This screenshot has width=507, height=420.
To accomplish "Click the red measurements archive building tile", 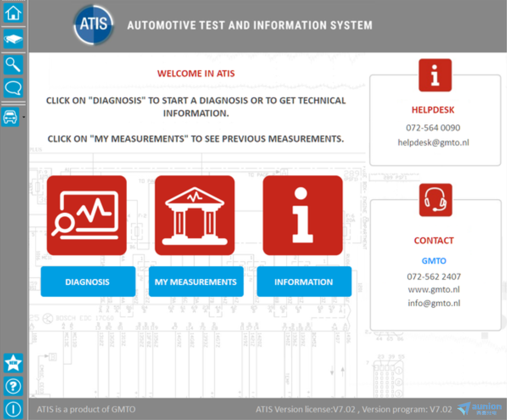I will tap(195, 216).
